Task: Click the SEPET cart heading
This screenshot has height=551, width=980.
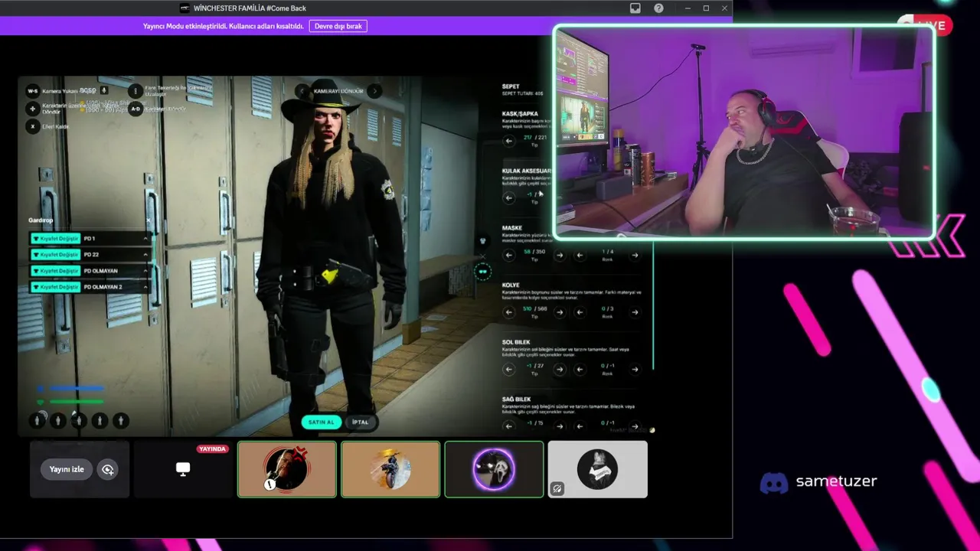Action: coord(511,86)
